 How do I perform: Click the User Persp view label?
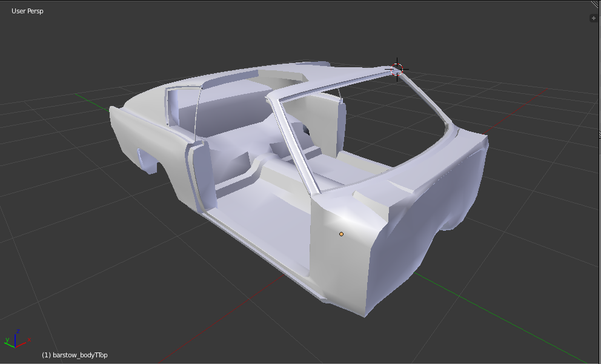point(27,11)
